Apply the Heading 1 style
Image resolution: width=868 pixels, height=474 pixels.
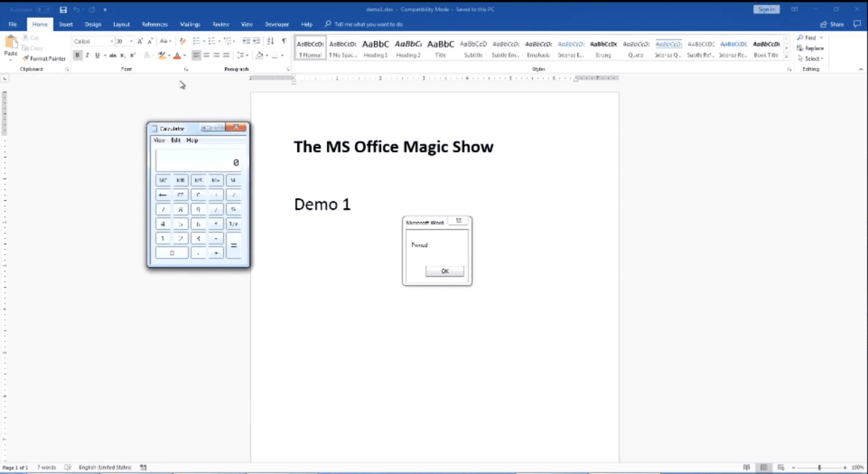[376, 48]
